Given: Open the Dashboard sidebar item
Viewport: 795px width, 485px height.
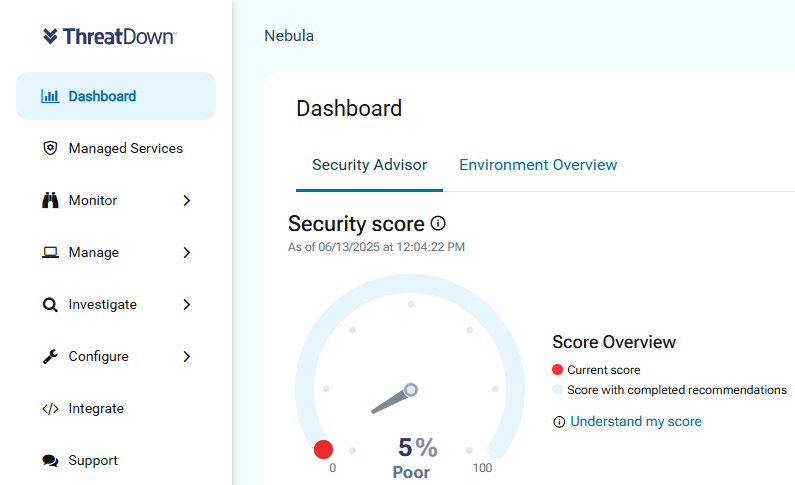Looking at the screenshot, I should click(116, 96).
